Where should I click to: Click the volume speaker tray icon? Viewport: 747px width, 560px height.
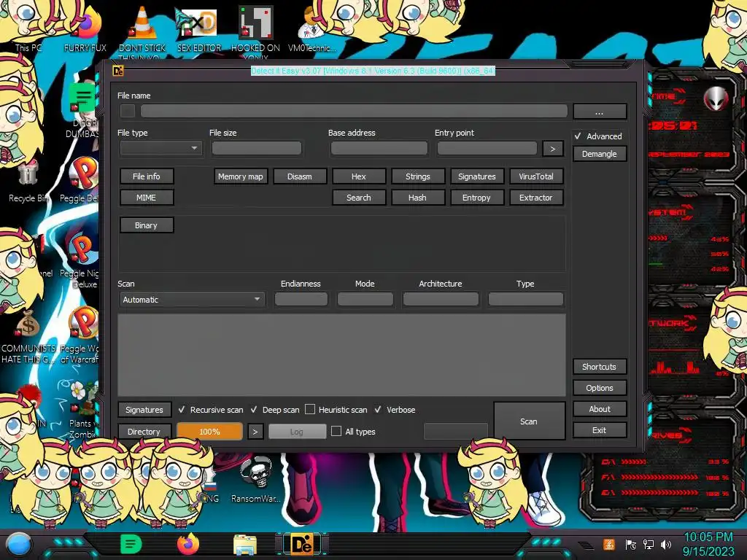coord(666,544)
